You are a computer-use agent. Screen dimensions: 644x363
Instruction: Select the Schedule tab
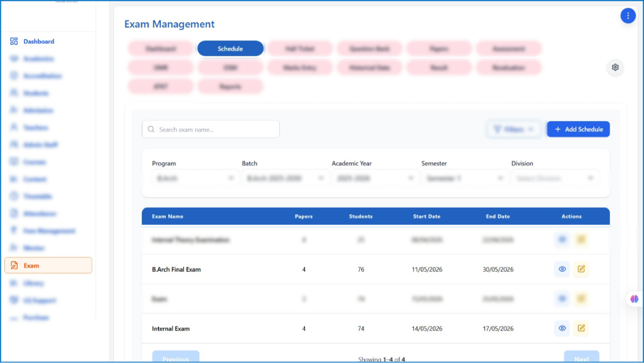[230, 48]
